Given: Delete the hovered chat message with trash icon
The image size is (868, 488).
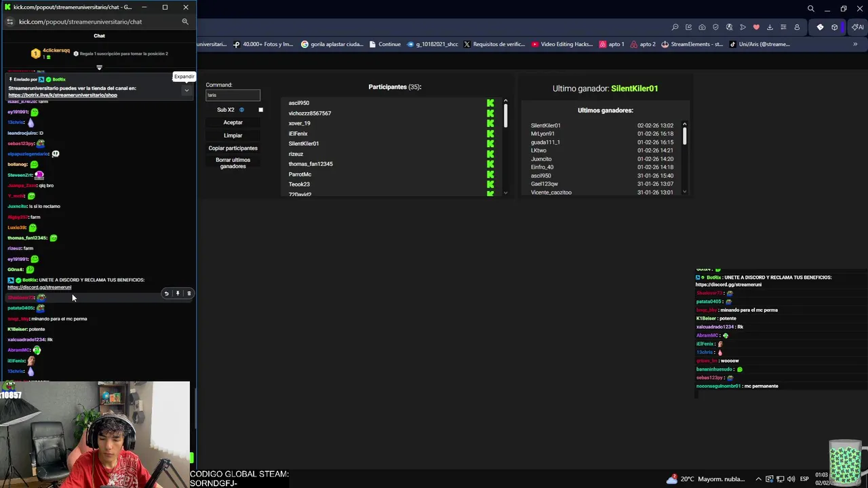Looking at the screenshot, I should [x=189, y=293].
